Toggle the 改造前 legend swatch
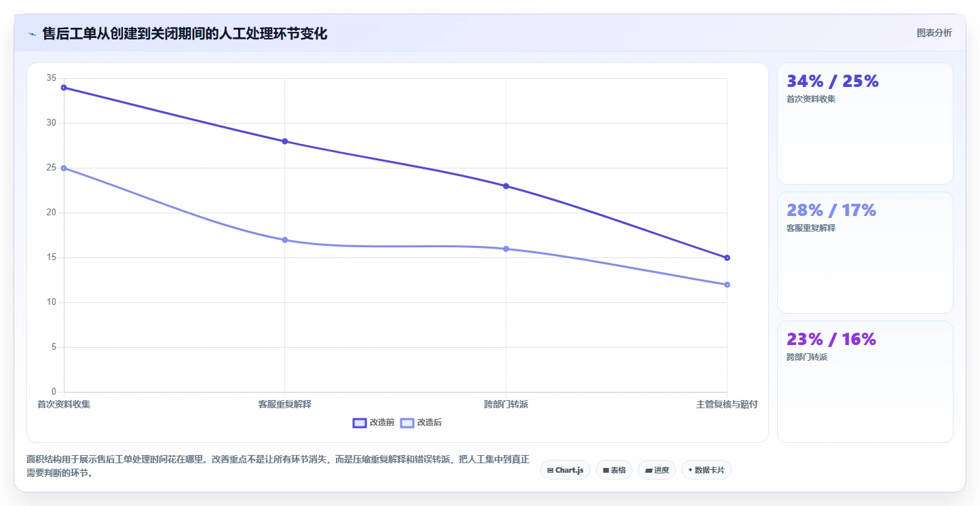 (x=360, y=422)
